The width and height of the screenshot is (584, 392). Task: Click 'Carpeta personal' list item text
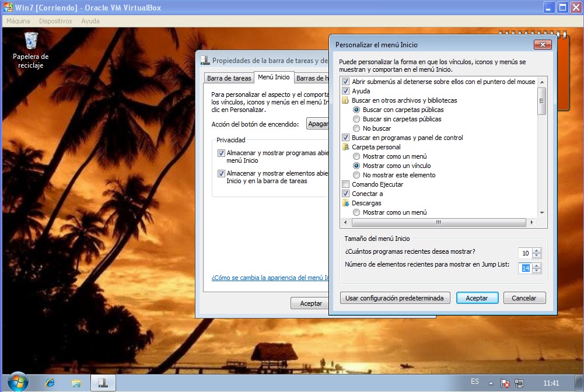point(376,147)
